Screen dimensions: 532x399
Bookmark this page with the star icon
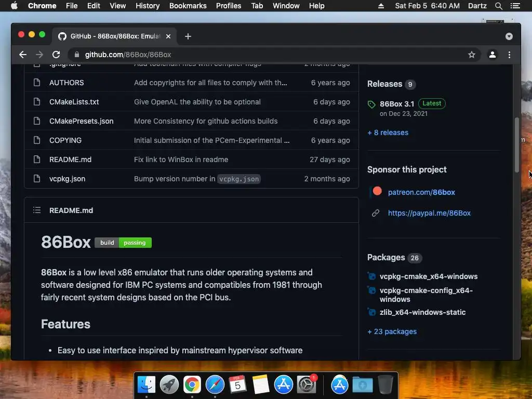click(472, 55)
